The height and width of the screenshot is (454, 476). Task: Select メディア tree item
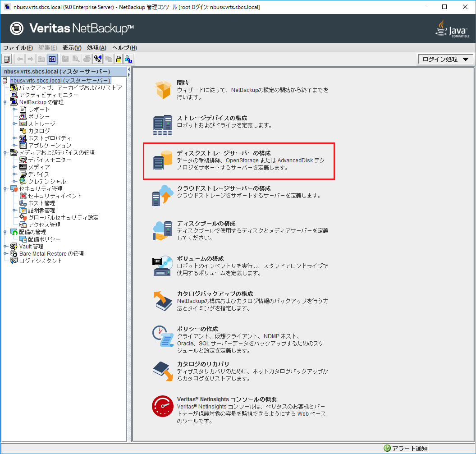click(39, 167)
